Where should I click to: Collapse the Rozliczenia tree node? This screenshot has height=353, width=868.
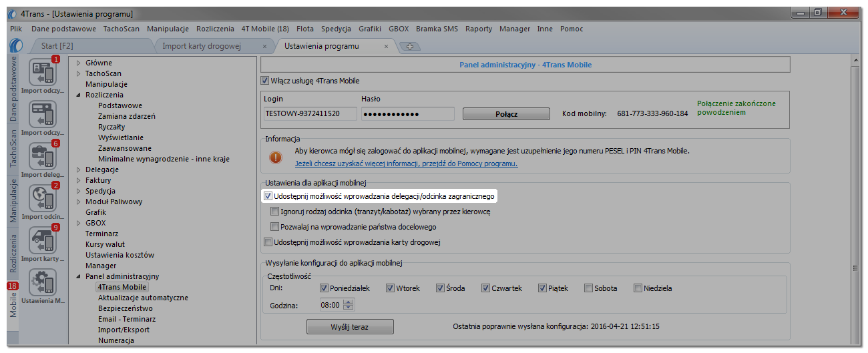[x=79, y=95]
